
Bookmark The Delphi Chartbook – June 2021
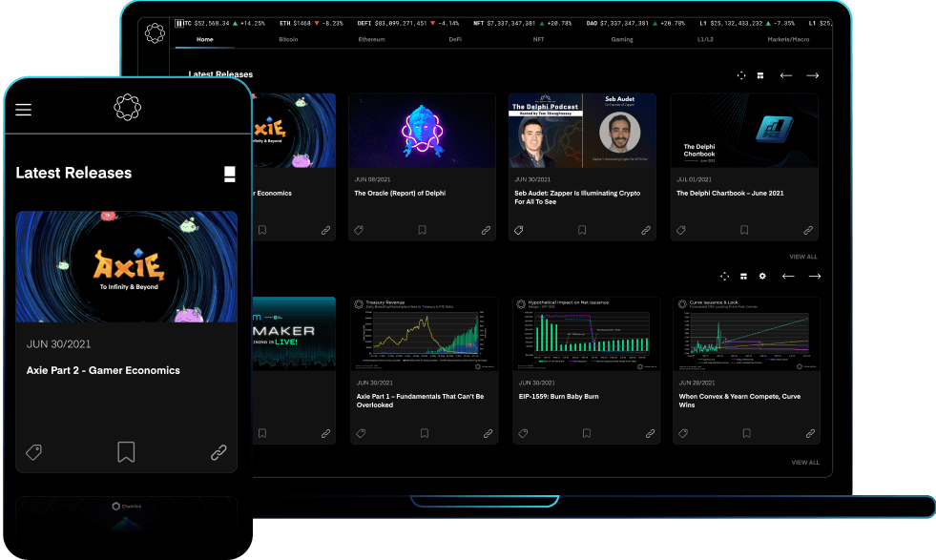(x=744, y=230)
